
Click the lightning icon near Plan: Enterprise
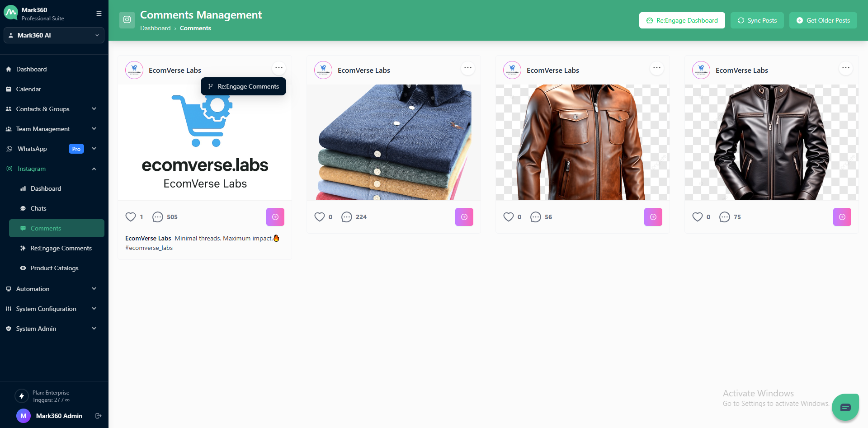[21, 396]
